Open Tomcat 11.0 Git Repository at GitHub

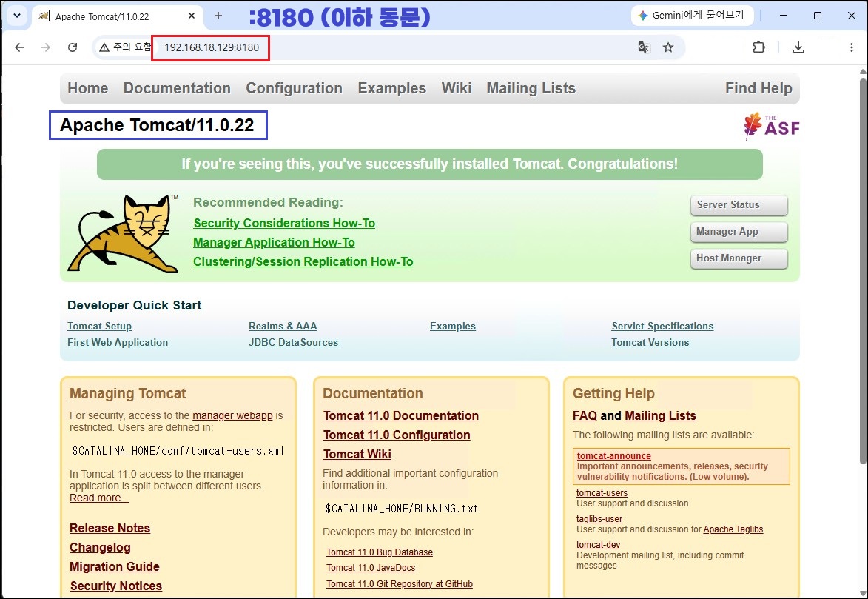tap(399, 584)
